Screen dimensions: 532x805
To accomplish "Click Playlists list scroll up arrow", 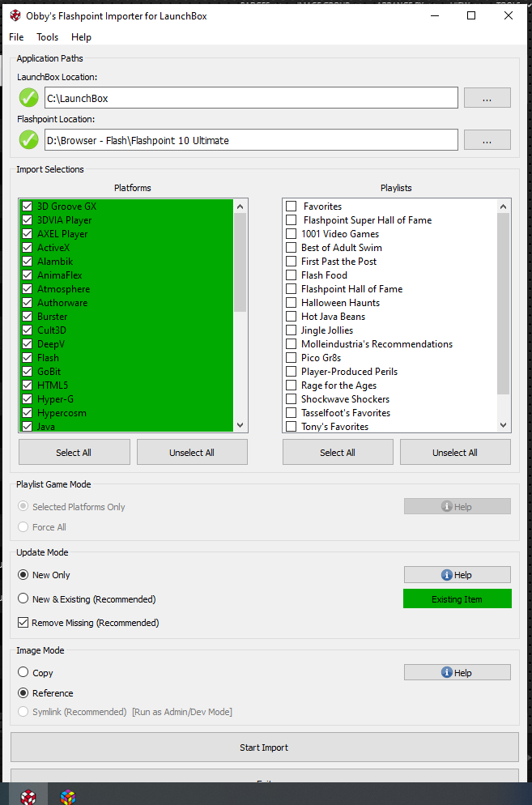I will click(x=503, y=207).
